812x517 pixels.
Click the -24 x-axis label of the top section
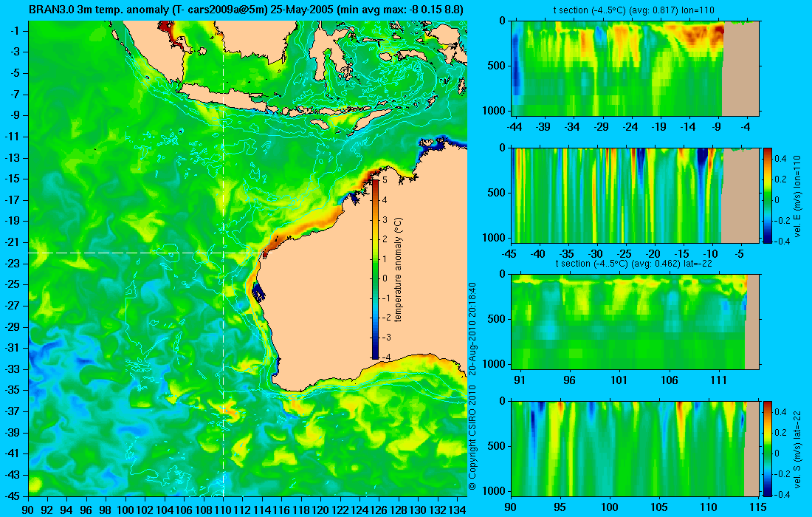coord(630,127)
